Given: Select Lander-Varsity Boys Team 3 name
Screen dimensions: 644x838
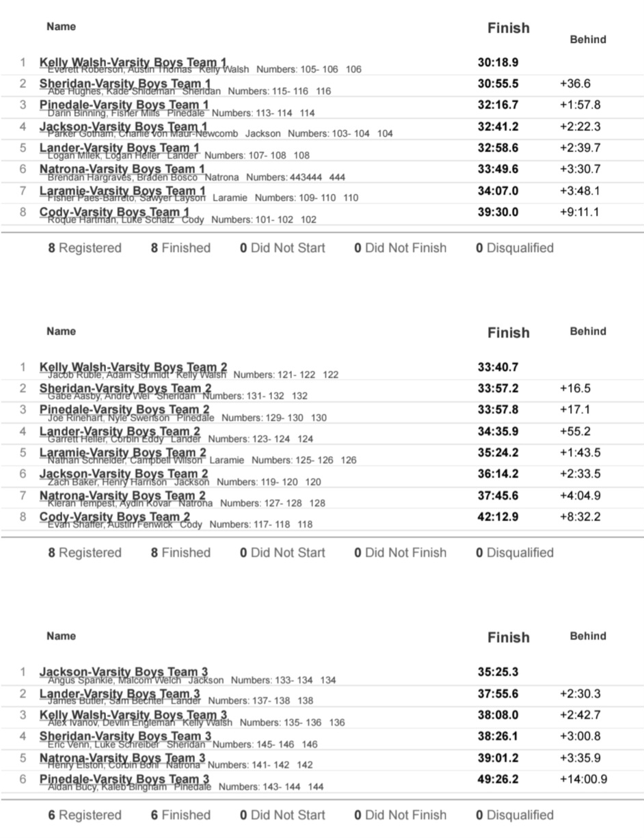Looking at the screenshot, I should (x=120, y=694).
